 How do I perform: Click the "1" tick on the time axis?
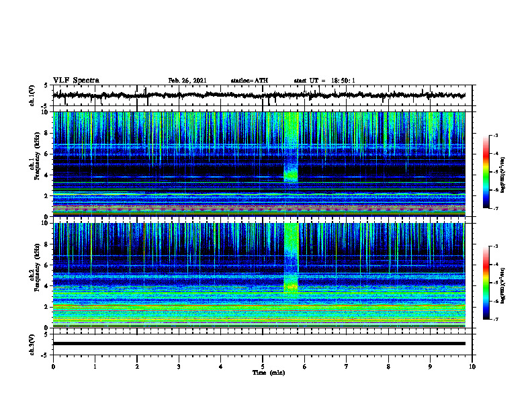[x=95, y=367]
